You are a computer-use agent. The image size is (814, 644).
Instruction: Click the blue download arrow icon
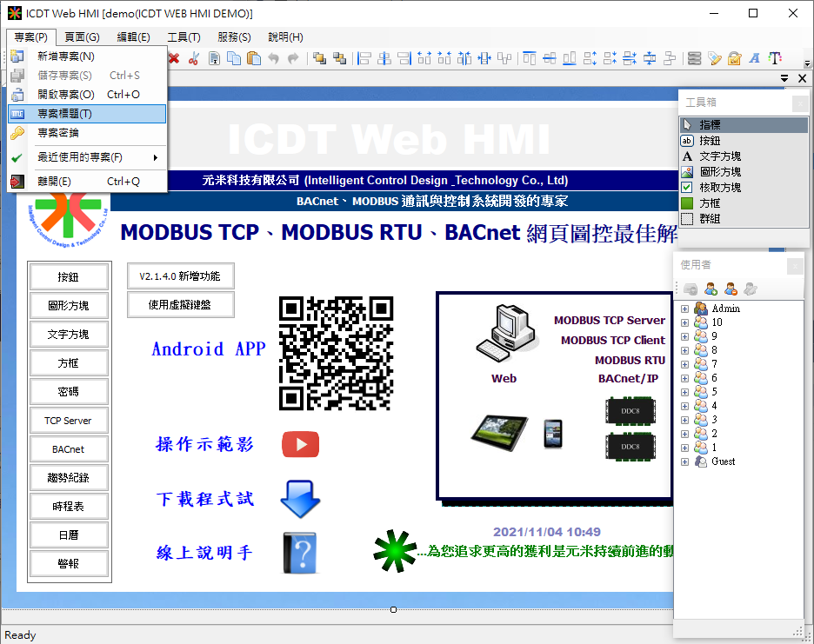coord(300,499)
